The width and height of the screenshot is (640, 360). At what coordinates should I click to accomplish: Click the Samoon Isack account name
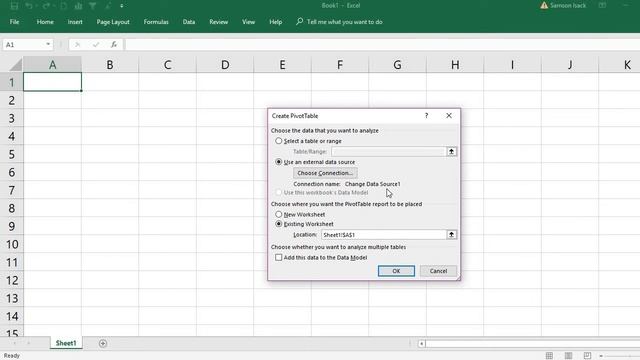(568, 5)
